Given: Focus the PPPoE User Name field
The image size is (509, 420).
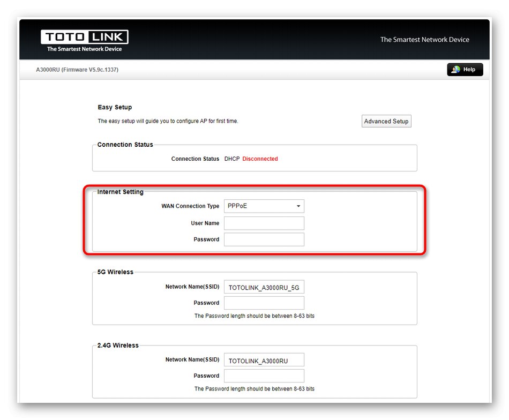Looking at the screenshot, I should tap(264, 223).
